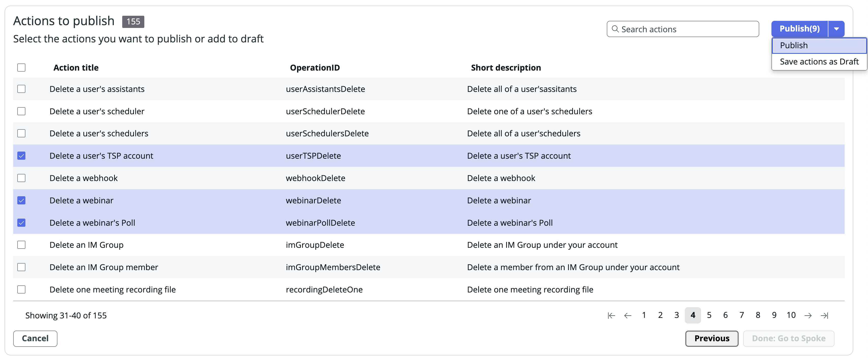The height and width of the screenshot is (358, 868).
Task: Click the Action title column header
Action: pyautogui.click(x=76, y=68)
